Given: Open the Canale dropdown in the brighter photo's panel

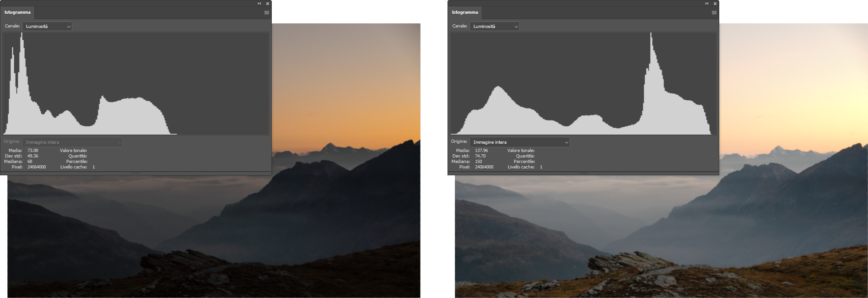Looking at the screenshot, I should point(495,27).
